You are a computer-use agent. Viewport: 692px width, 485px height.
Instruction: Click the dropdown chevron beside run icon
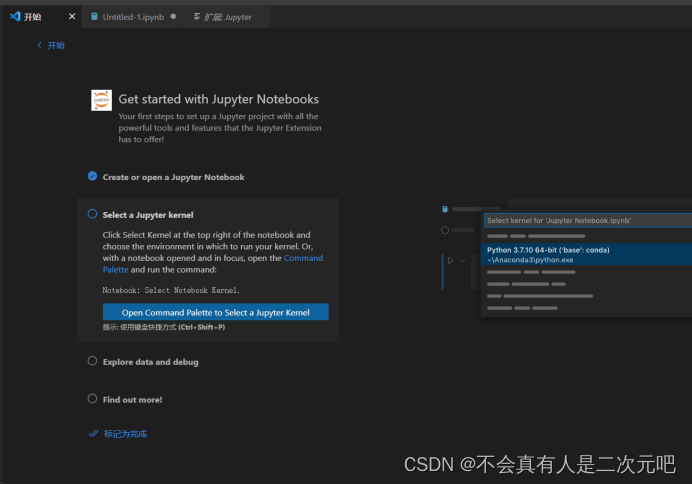pyautogui.click(x=463, y=260)
